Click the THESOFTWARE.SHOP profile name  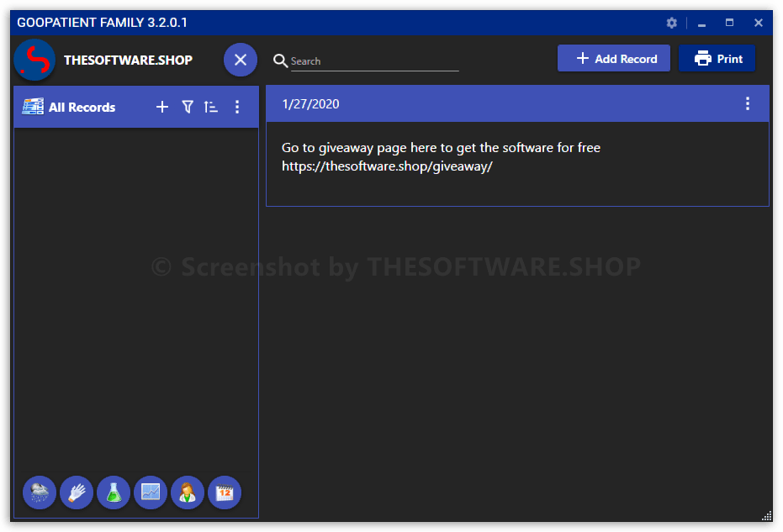pos(128,61)
